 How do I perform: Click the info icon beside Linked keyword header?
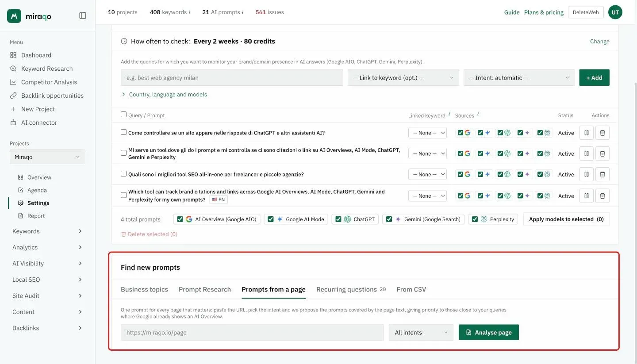449,114
